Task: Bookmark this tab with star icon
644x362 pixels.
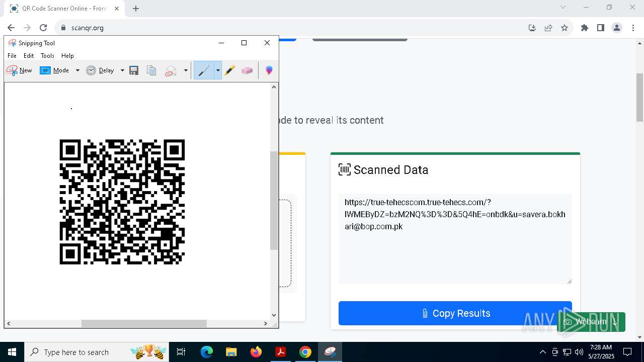Action: pos(565,28)
